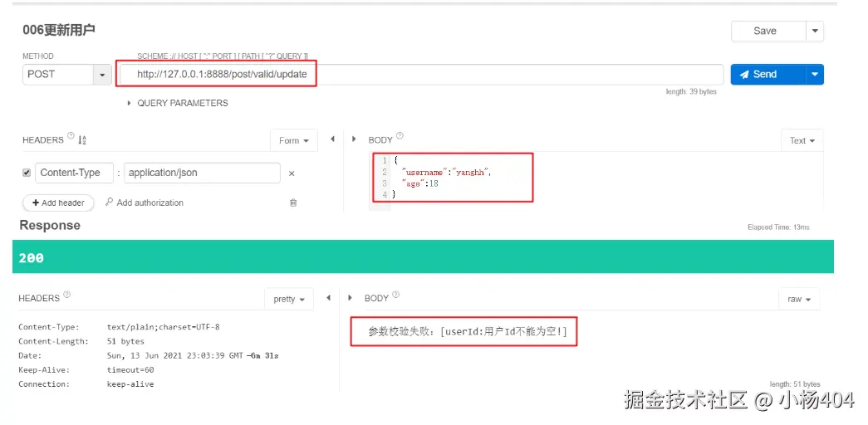This screenshot has width=868, height=425.
Task: Click text/plain;charset=UTF-8 header value
Action: click(164, 327)
